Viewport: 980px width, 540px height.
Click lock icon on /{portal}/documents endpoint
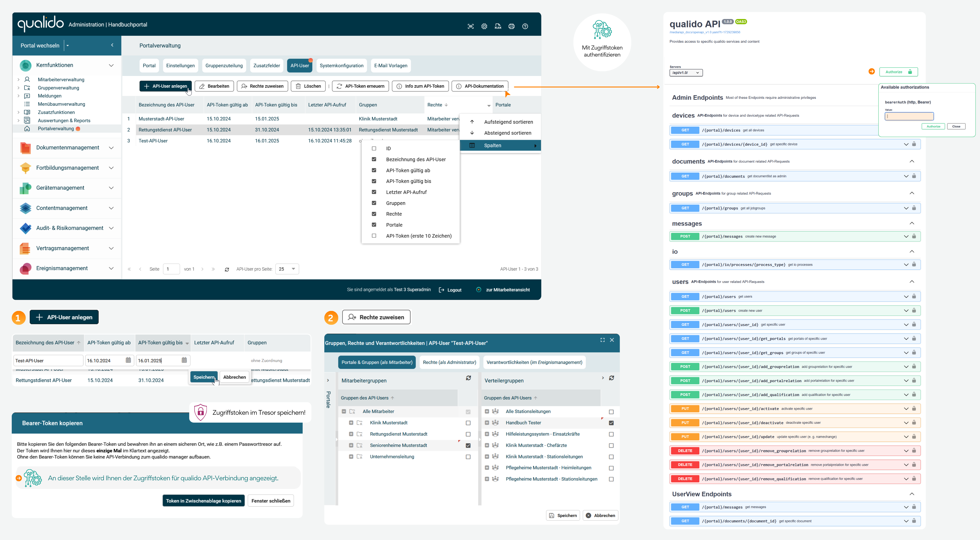coord(914,176)
